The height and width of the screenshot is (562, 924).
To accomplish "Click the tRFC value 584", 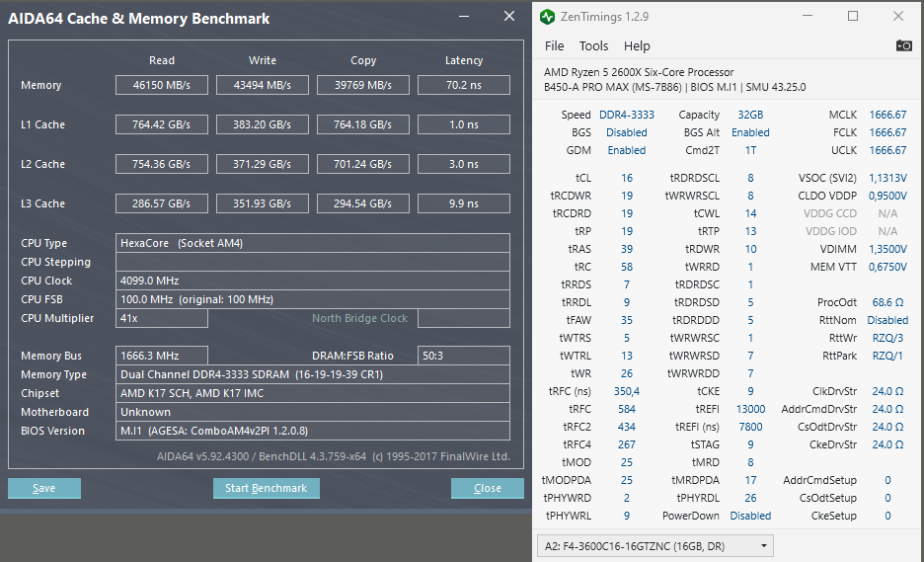I will (x=627, y=409).
